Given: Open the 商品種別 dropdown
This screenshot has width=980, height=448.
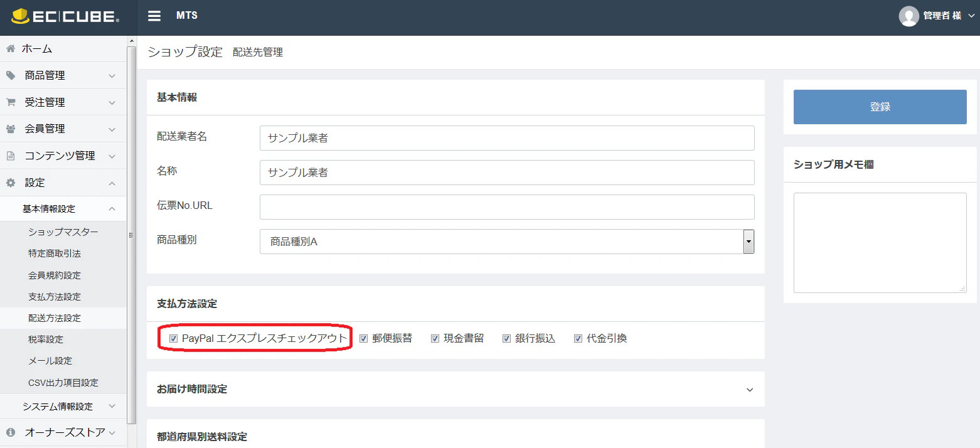Looking at the screenshot, I should point(507,242).
